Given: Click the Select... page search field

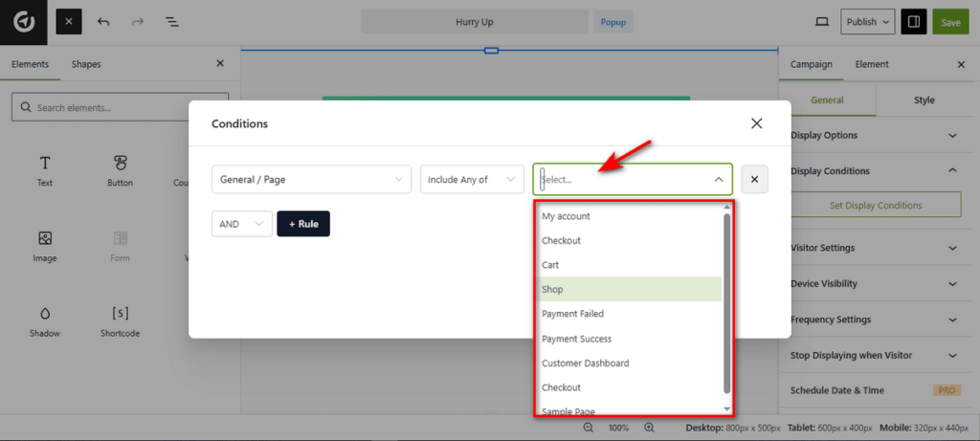Looking at the screenshot, I should 622,179.
